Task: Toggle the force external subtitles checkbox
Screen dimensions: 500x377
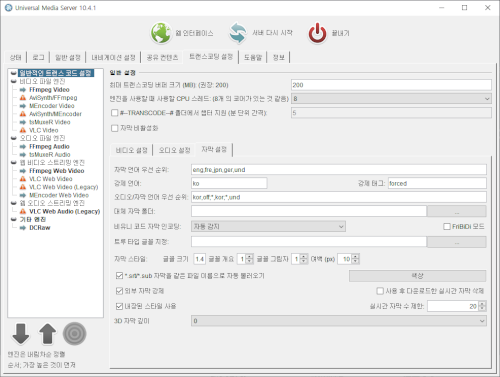Action: 119,291
